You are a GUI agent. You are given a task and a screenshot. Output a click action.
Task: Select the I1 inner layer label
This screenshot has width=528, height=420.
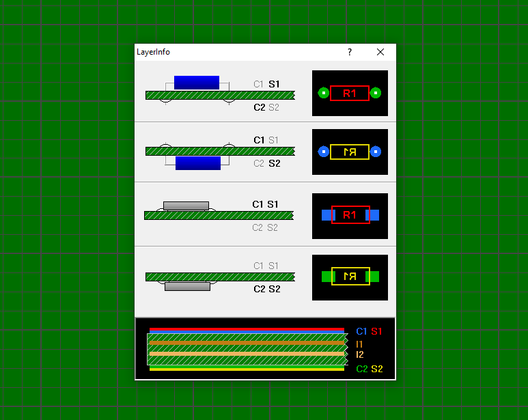(360, 344)
